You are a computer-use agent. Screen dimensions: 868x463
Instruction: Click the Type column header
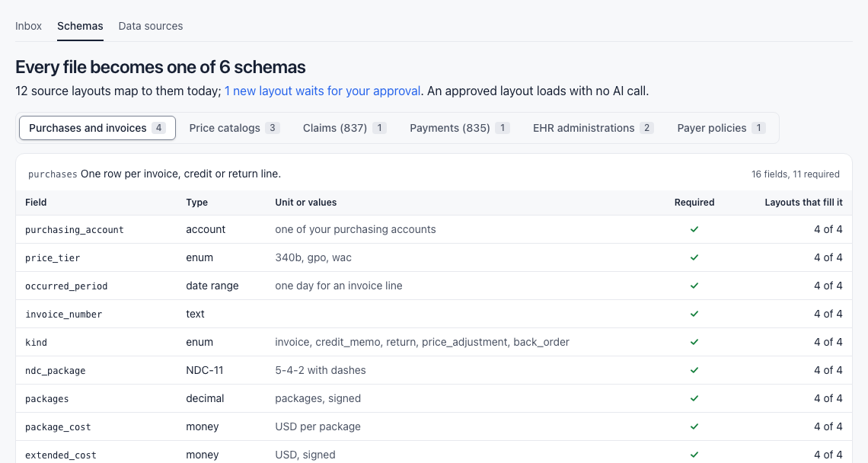[x=196, y=202]
